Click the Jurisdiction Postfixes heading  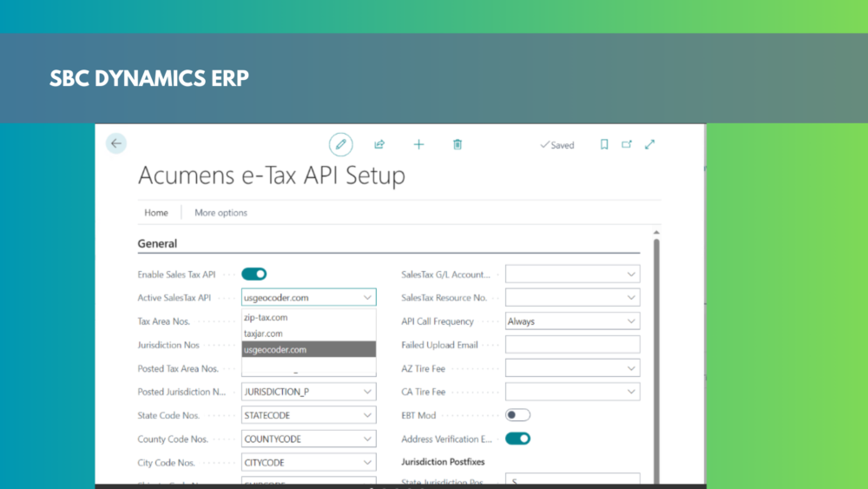pos(443,462)
